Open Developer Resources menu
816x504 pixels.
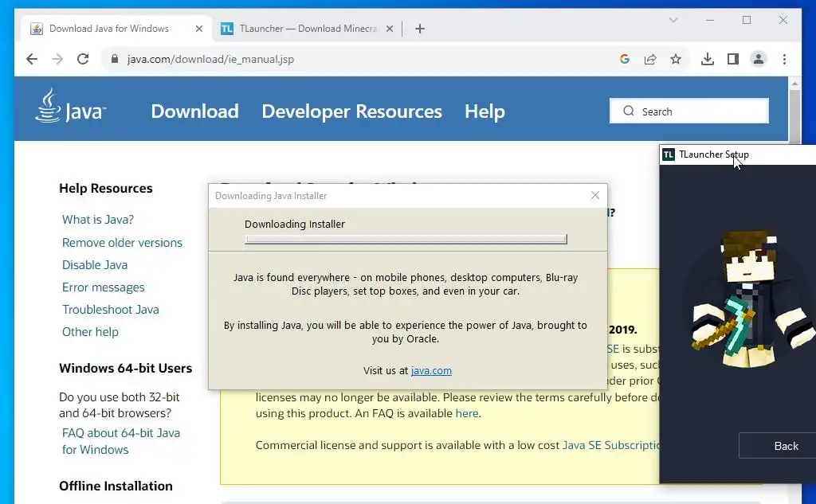pyautogui.click(x=351, y=111)
